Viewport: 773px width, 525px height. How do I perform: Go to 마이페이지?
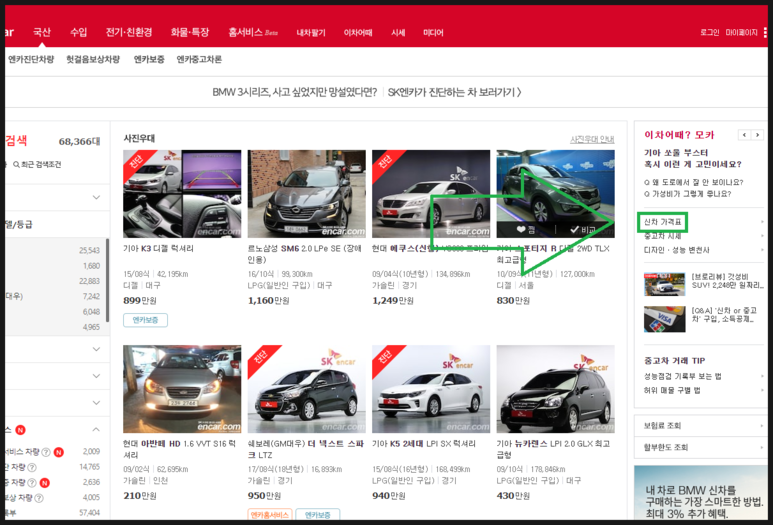pyautogui.click(x=741, y=33)
